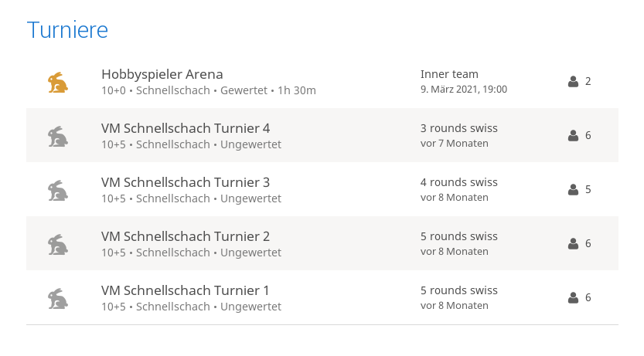Click rabbit icon beside VM Schnellschach Turnier 1
The height and width of the screenshot is (356, 644).
(57, 298)
